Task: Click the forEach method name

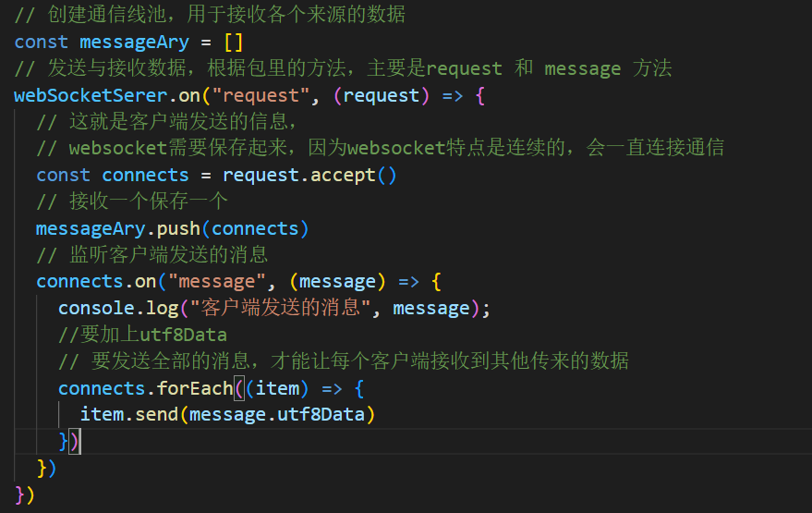Action: coord(195,388)
